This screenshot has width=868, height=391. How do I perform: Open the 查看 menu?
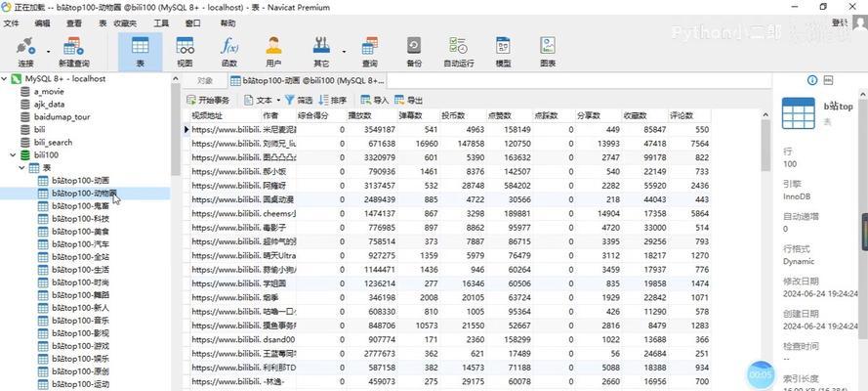pyautogui.click(x=74, y=23)
